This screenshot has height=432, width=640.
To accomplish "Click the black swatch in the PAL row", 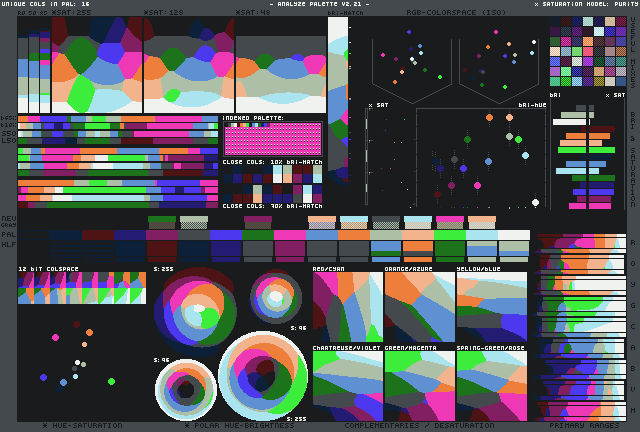I will pos(33,235).
